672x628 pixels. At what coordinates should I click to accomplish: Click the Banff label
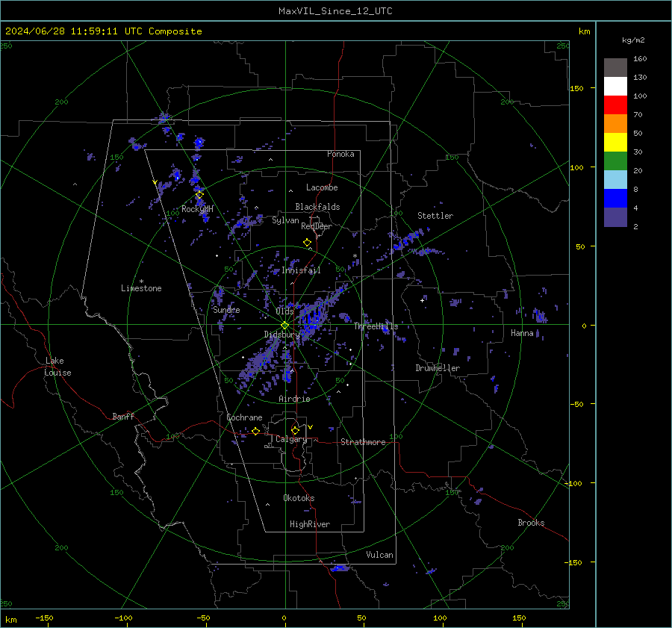click(123, 416)
